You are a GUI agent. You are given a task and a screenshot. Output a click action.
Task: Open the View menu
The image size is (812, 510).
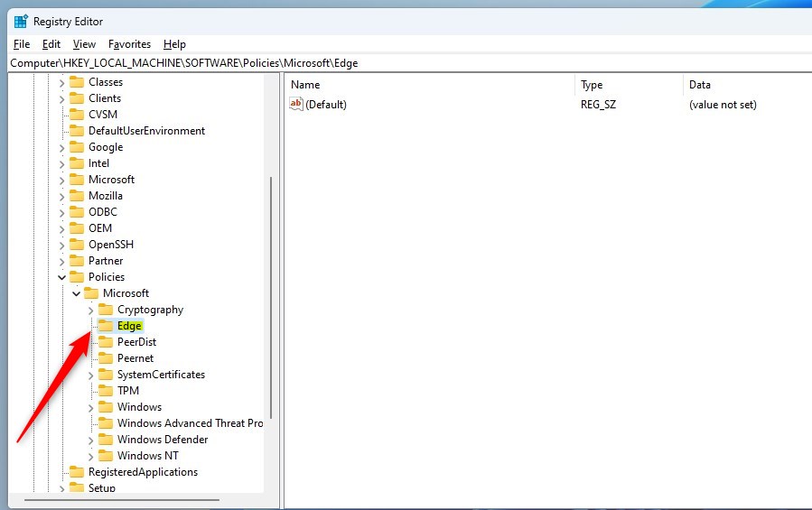pyautogui.click(x=84, y=44)
